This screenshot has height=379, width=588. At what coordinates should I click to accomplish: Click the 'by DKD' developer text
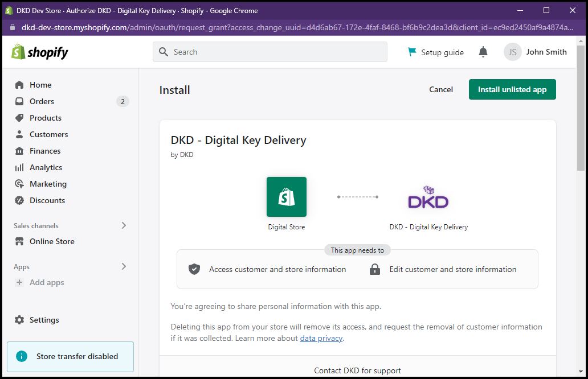182,155
